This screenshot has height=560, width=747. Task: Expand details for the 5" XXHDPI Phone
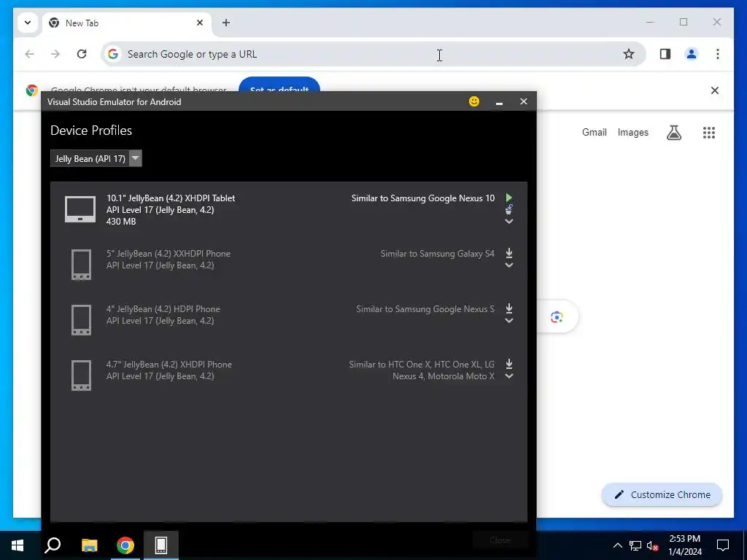(x=508, y=265)
